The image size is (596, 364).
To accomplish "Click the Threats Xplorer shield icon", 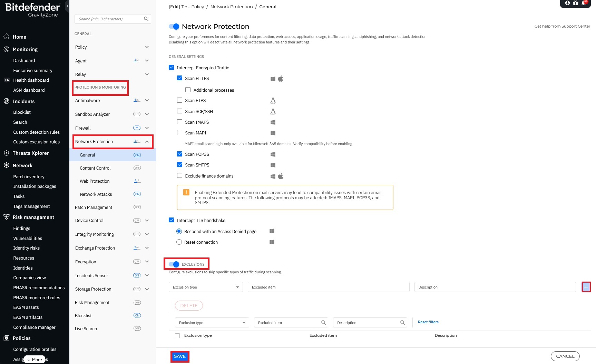I will [6, 153].
